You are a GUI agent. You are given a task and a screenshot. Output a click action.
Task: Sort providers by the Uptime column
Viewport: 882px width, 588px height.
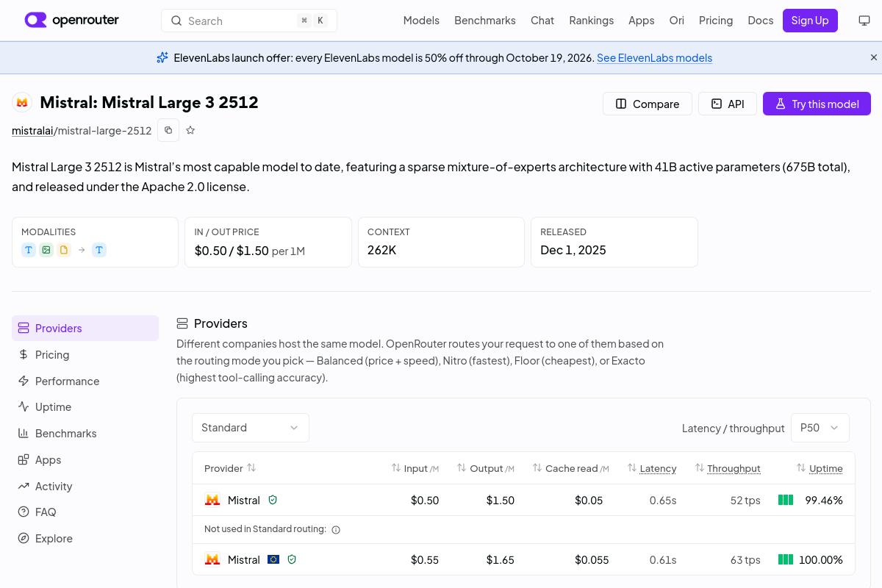tap(820, 468)
